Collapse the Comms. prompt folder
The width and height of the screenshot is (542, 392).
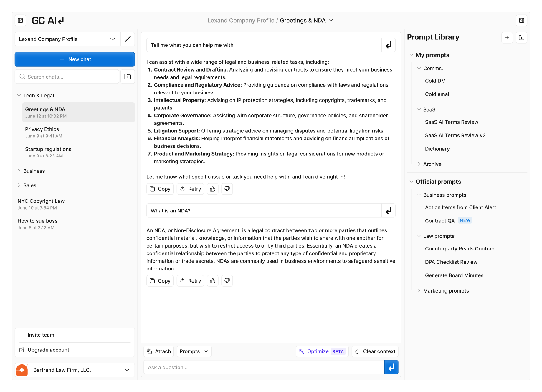[x=419, y=68]
